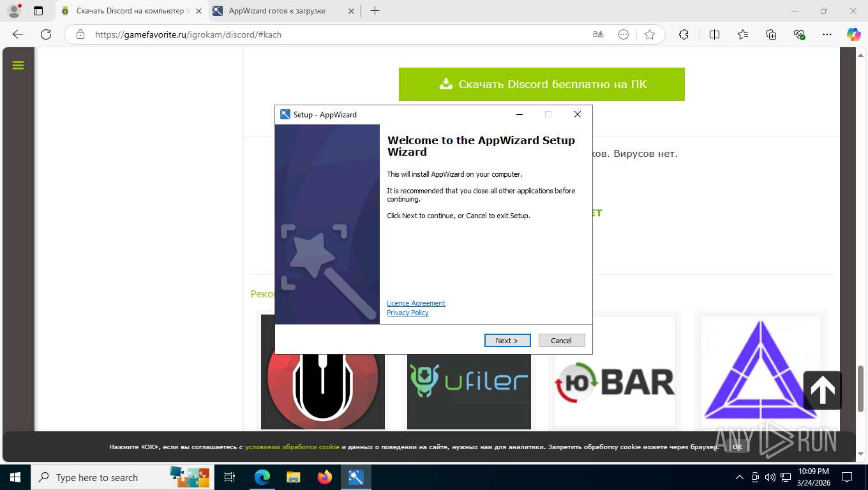The image size is (868, 490).
Task: Accept cookies with the OK button
Action: (x=737, y=447)
